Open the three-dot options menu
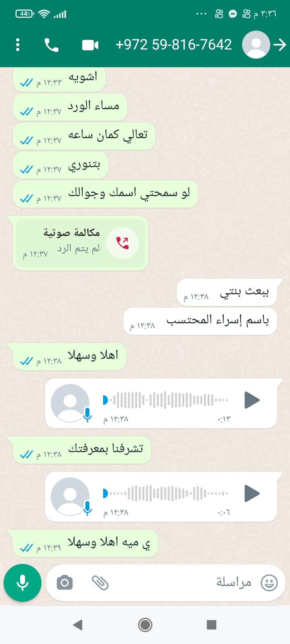Viewport: 290px width, 644px height. tap(18, 45)
